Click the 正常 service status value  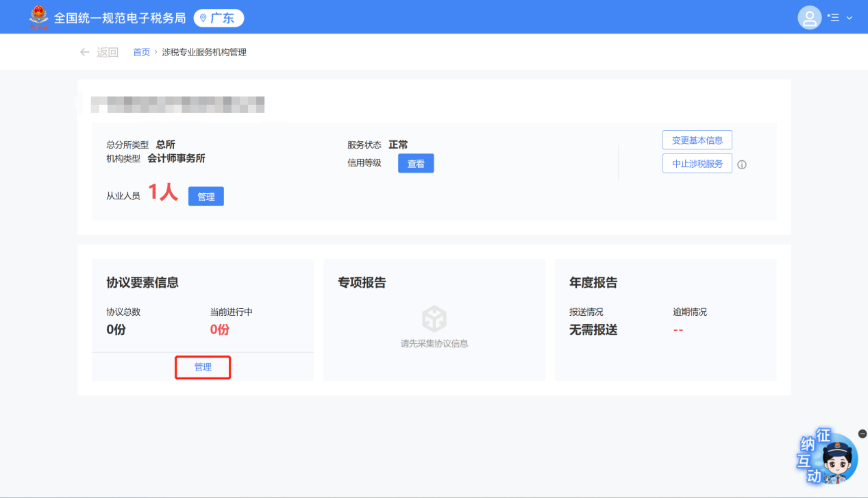[398, 145]
